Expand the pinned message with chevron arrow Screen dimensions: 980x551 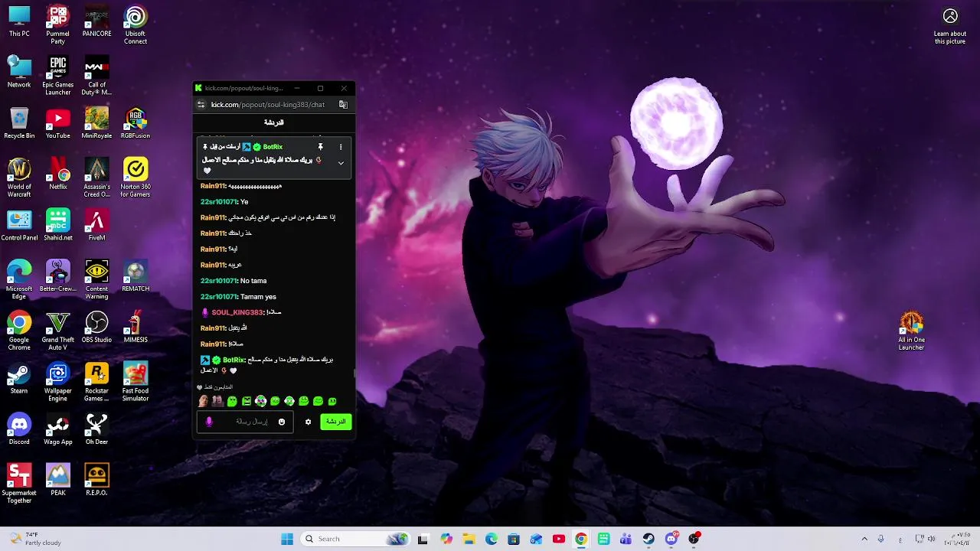click(341, 163)
